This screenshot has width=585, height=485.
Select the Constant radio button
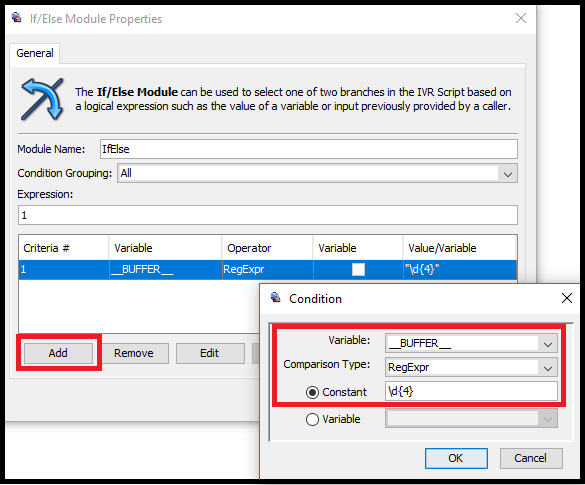click(x=312, y=392)
